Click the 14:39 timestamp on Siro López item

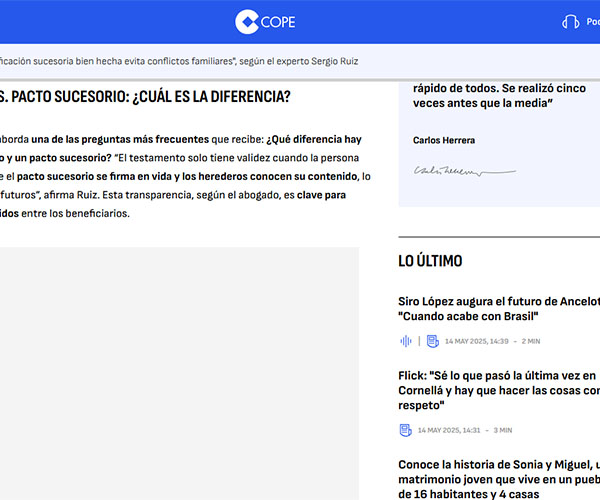pyautogui.click(x=477, y=341)
